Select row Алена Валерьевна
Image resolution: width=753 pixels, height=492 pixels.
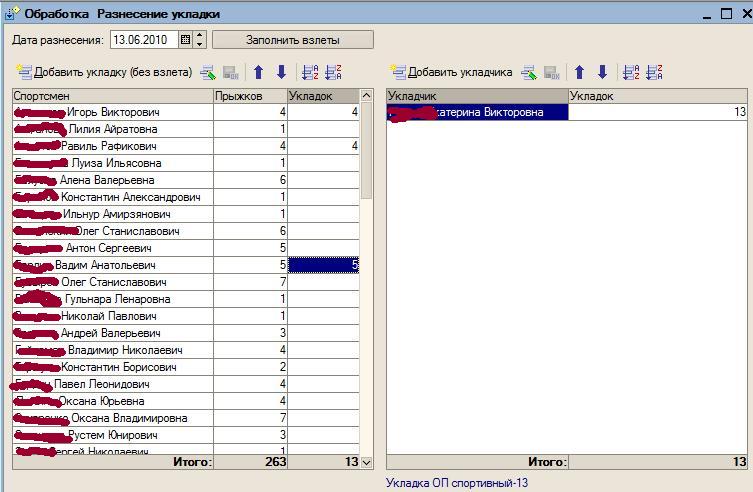click(x=186, y=180)
